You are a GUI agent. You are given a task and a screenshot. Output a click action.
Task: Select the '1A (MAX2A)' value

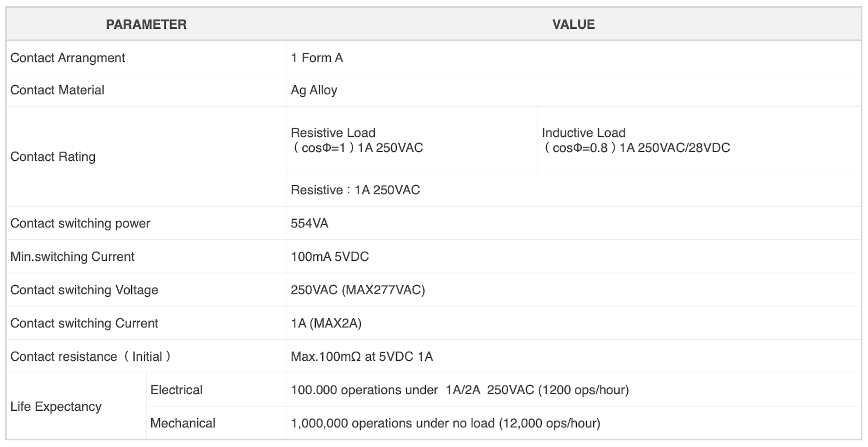[x=326, y=323]
